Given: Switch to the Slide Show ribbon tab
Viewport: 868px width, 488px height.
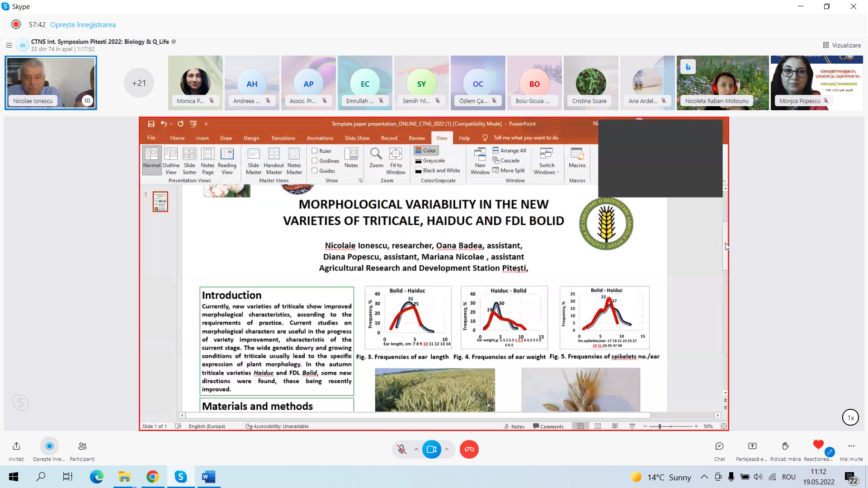Looking at the screenshot, I should (x=357, y=138).
